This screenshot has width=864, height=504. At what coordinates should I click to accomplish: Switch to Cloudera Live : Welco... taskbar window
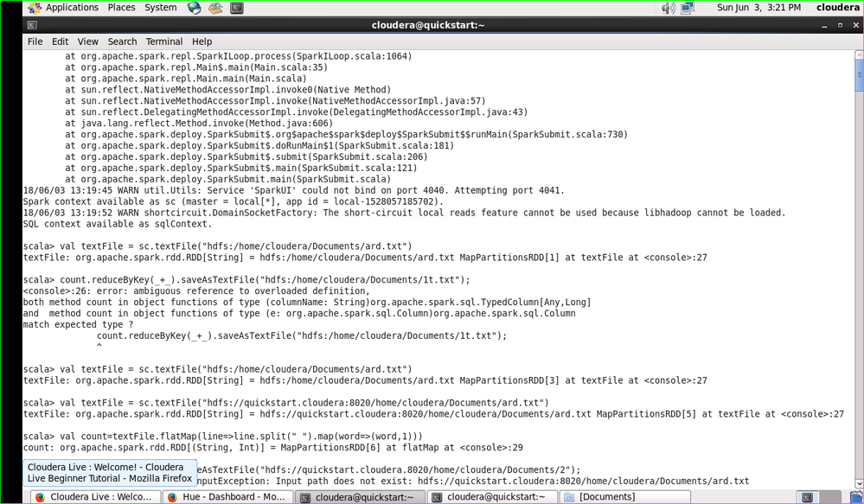pyautogui.click(x=94, y=497)
